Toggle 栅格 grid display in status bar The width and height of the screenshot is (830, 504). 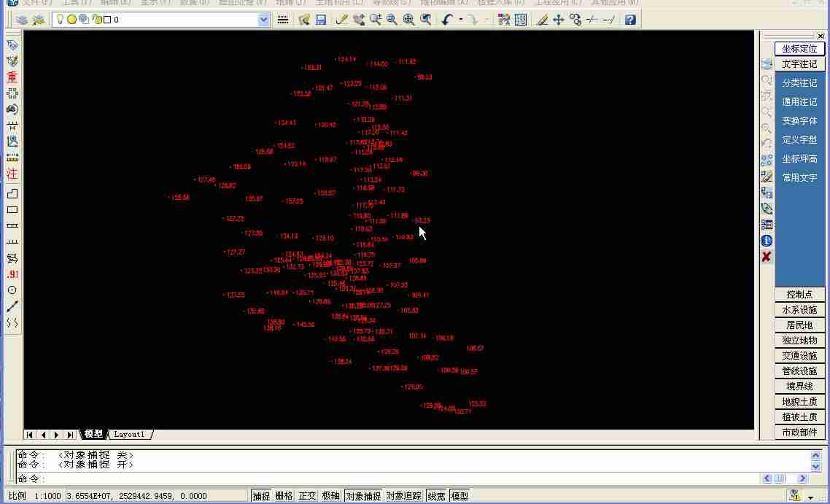284,496
